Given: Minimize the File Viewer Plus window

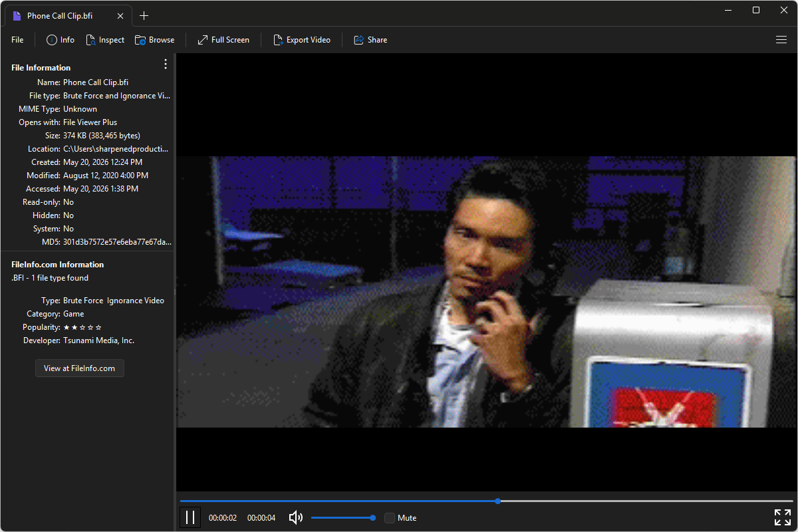Looking at the screenshot, I should (x=729, y=10).
